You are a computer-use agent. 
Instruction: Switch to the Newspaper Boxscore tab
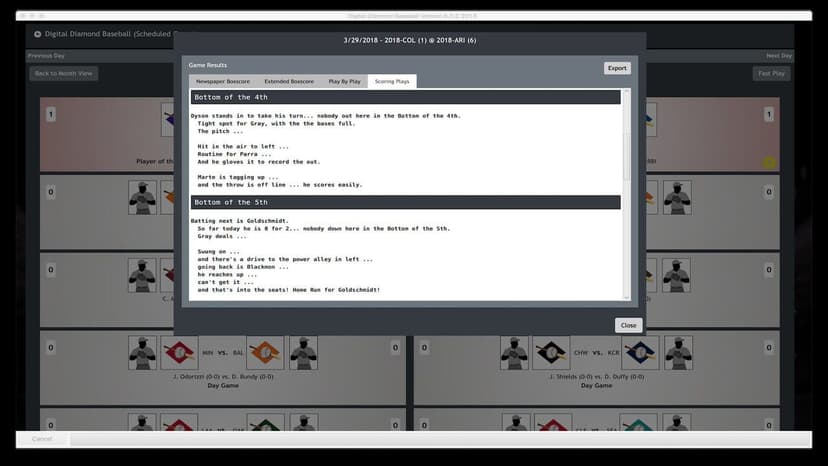coord(223,81)
